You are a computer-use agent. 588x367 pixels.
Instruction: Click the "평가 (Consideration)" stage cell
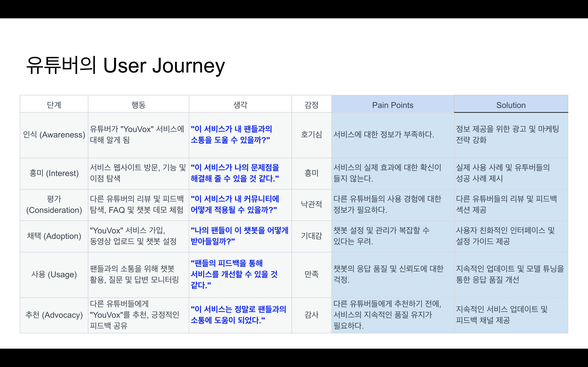click(54, 205)
